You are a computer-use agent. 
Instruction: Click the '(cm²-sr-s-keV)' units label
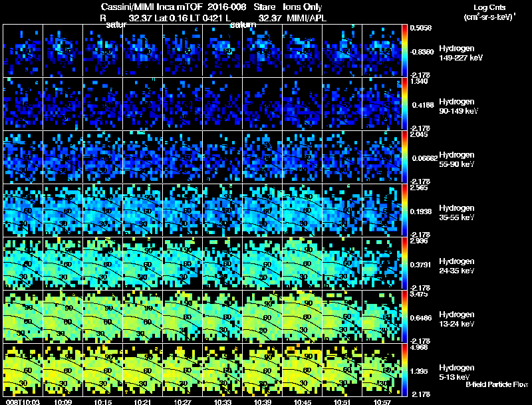(489, 17)
